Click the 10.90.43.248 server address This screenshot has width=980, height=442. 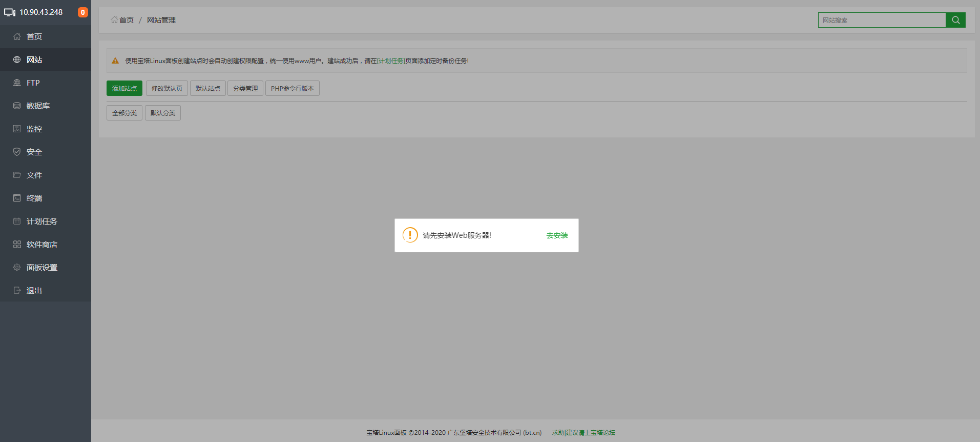(x=41, y=12)
